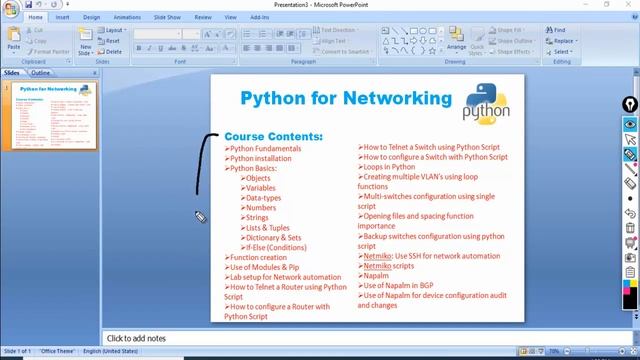Open Shape Fill dropdown

(507, 30)
